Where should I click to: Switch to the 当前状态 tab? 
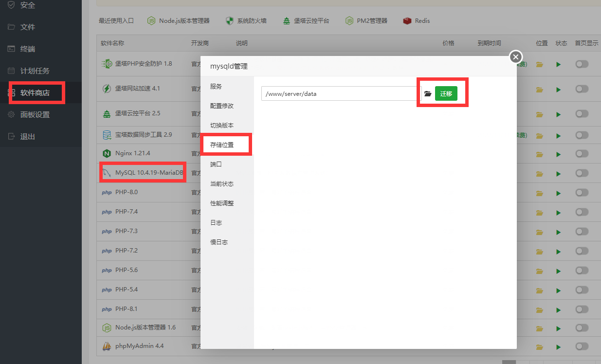tap(227, 184)
